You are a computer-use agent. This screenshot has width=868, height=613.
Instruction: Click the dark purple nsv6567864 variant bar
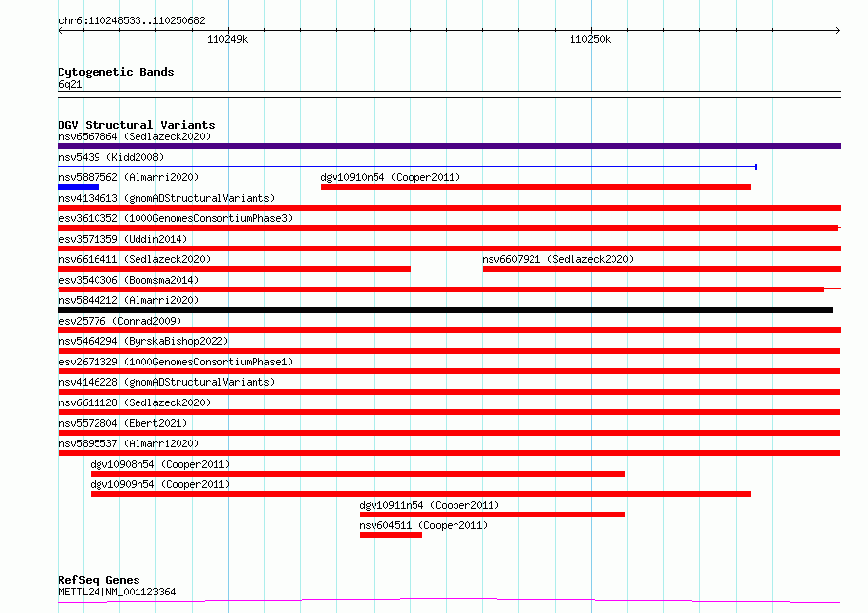pos(449,146)
